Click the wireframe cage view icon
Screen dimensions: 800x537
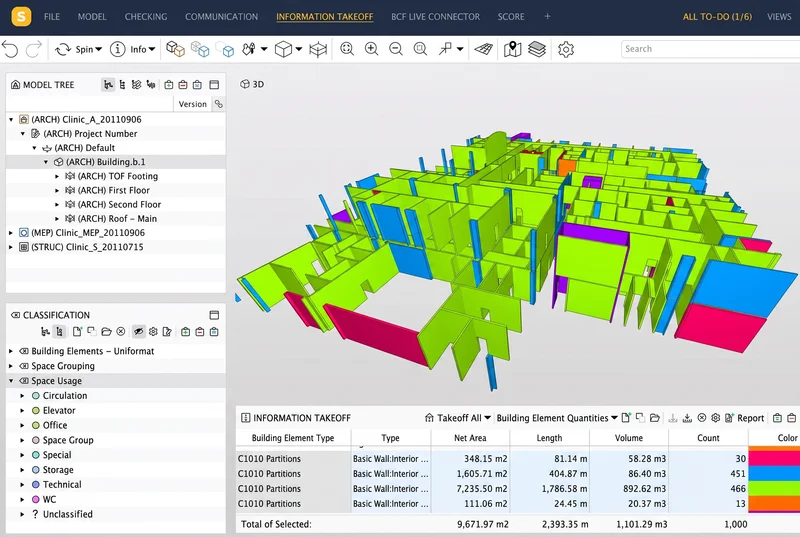tap(318, 49)
